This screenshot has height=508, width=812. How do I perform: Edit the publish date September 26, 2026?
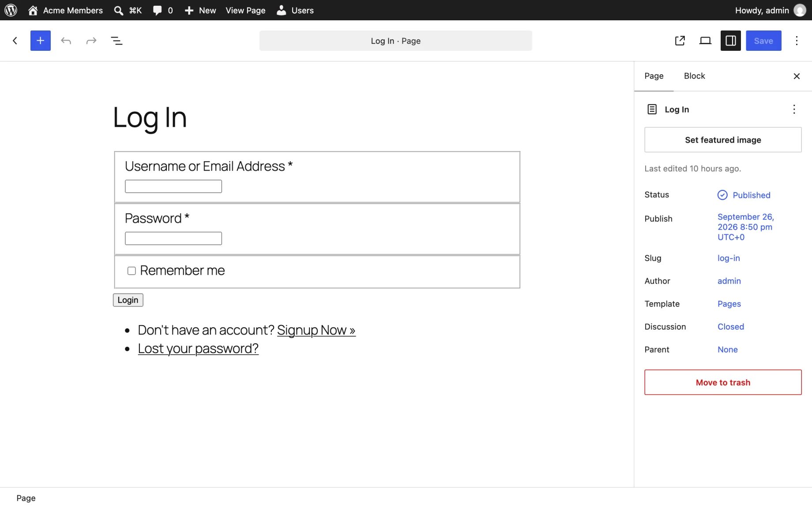point(746,227)
